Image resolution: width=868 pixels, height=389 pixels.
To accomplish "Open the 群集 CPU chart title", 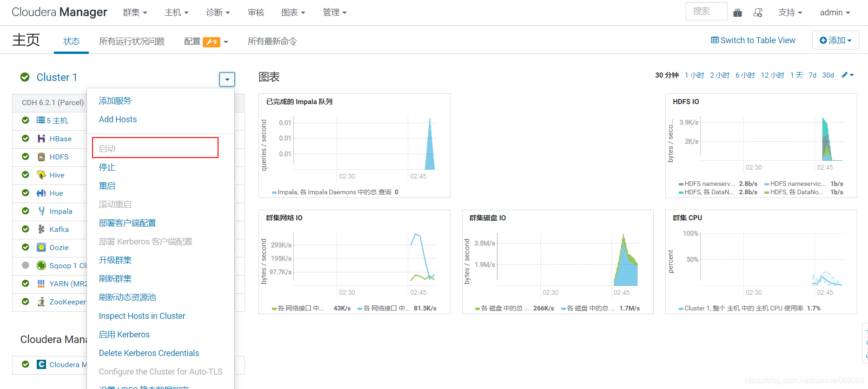I will coord(688,218).
